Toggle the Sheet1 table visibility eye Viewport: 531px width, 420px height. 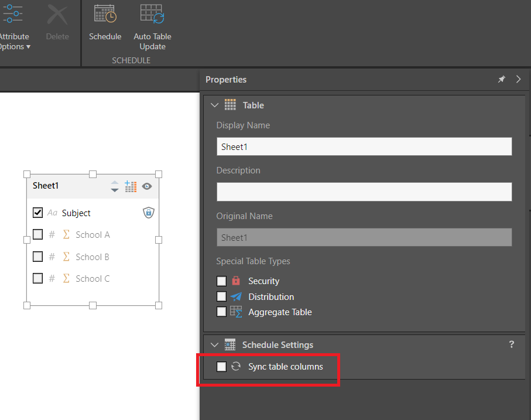(x=147, y=186)
